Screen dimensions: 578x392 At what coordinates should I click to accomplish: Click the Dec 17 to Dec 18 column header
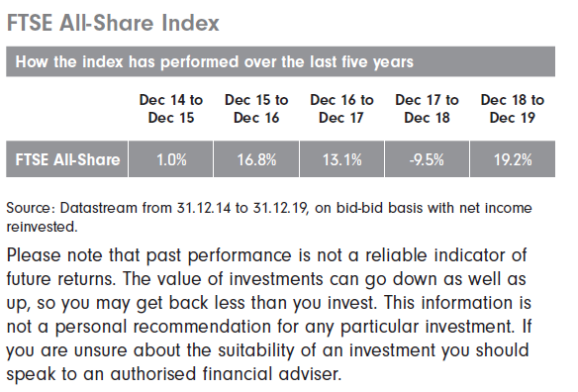tap(427, 109)
